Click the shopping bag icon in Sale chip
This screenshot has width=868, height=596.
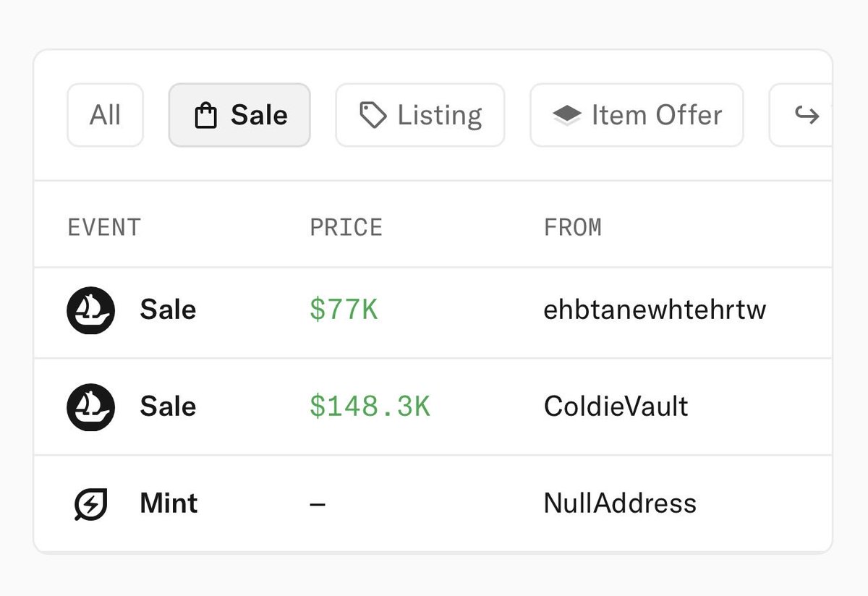pos(206,116)
